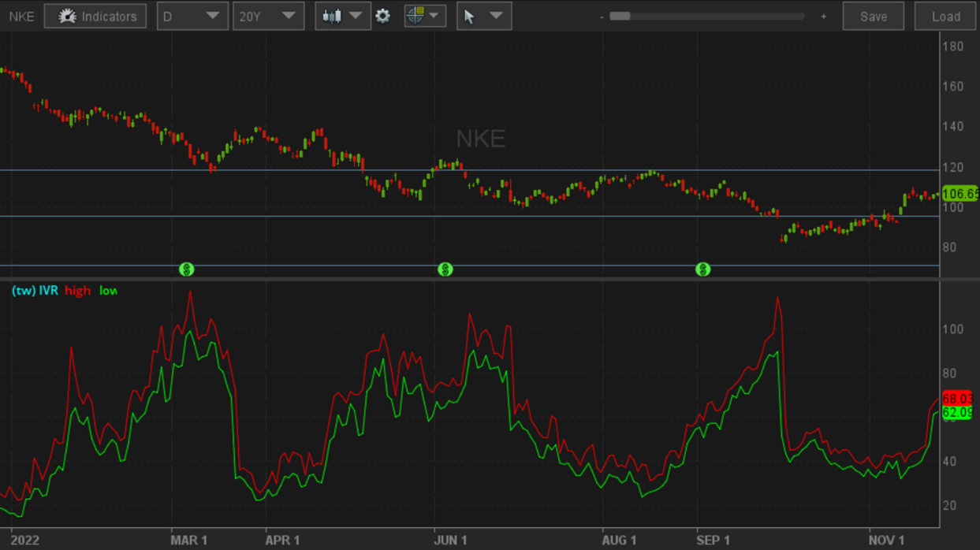
Task: Open chart settings with the gear icon
Action: tap(383, 17)
